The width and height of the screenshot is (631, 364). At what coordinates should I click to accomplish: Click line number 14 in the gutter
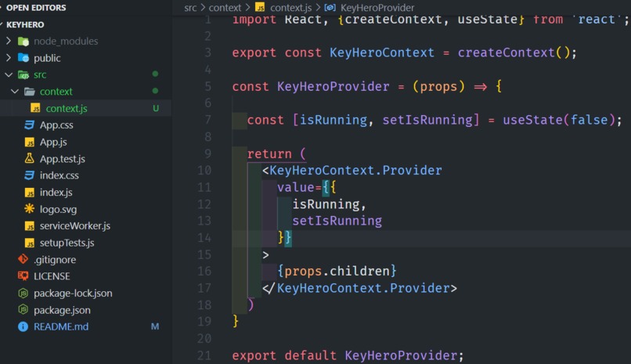pos(204,238)
